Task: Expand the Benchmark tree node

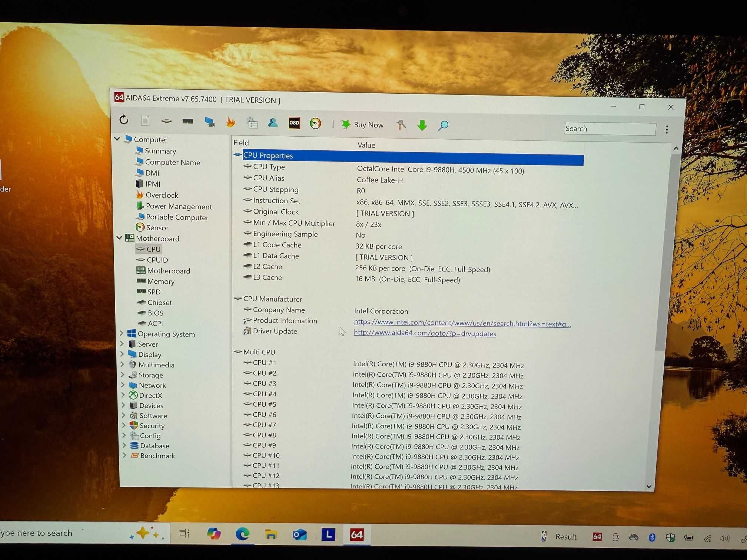Action: (x=124, y=455)
